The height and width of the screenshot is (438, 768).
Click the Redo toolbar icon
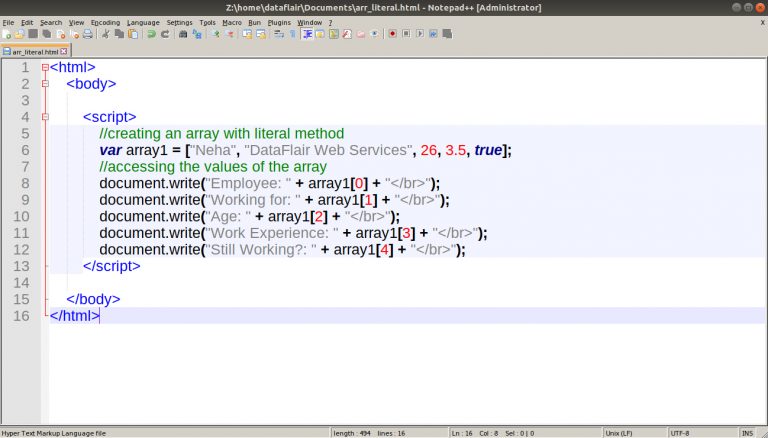165,34
